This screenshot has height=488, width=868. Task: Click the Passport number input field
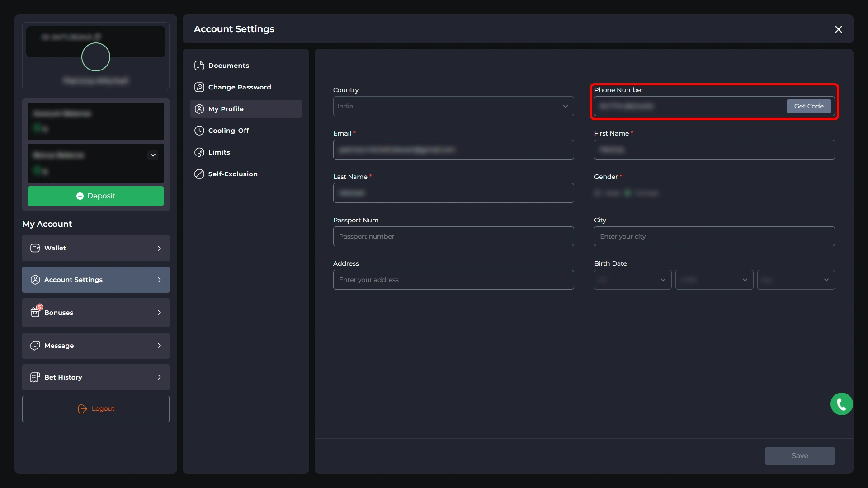[x=453, y=236]
